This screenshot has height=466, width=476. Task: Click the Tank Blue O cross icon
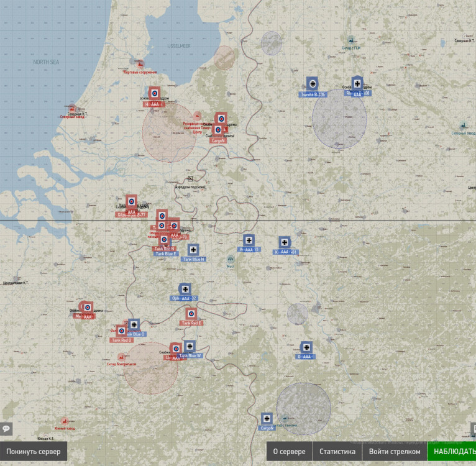(134, 324)
